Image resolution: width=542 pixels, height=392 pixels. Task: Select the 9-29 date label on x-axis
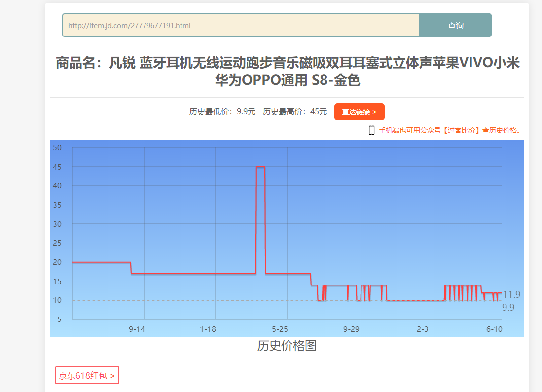(351, 329)
